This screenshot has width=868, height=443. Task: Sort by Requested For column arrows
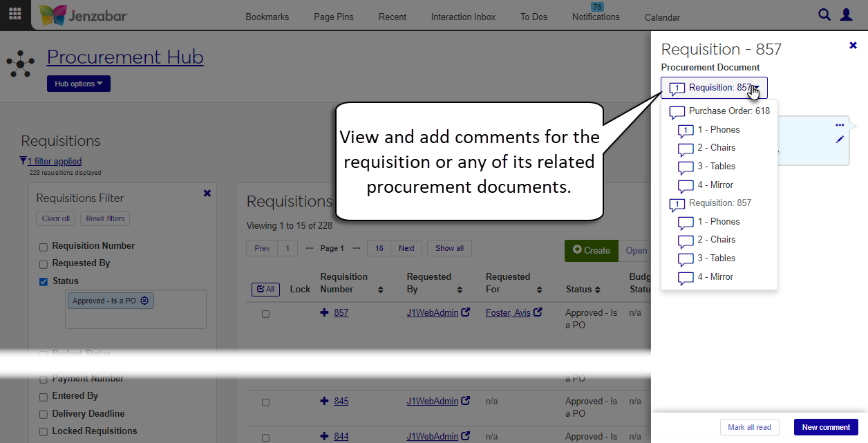coord(538,290)
